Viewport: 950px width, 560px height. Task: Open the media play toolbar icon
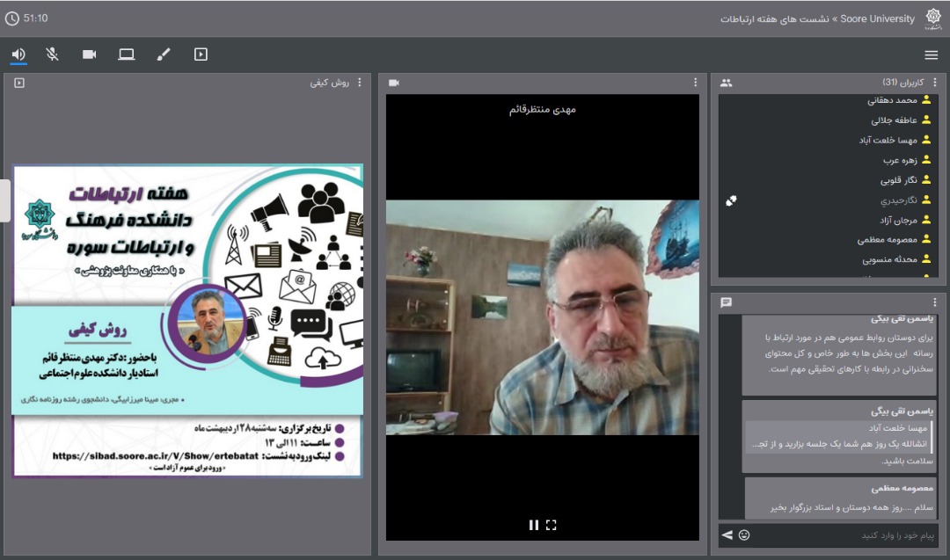[201, 55]
